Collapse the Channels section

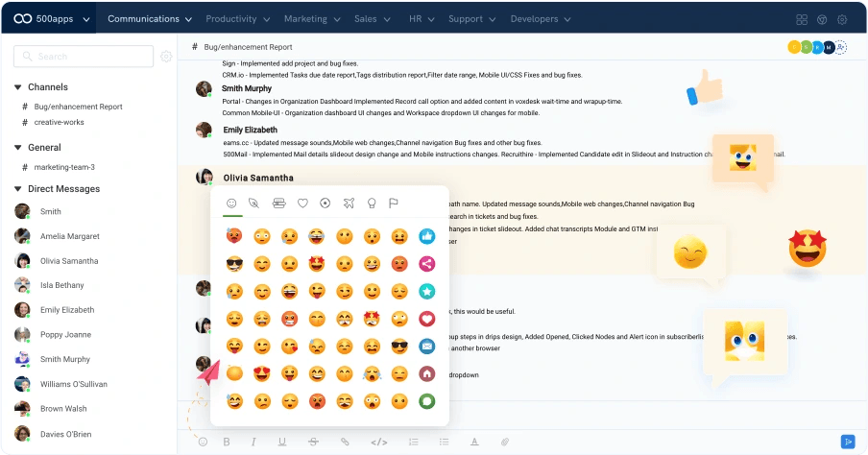pyautogui.click(x=17, y=87)
